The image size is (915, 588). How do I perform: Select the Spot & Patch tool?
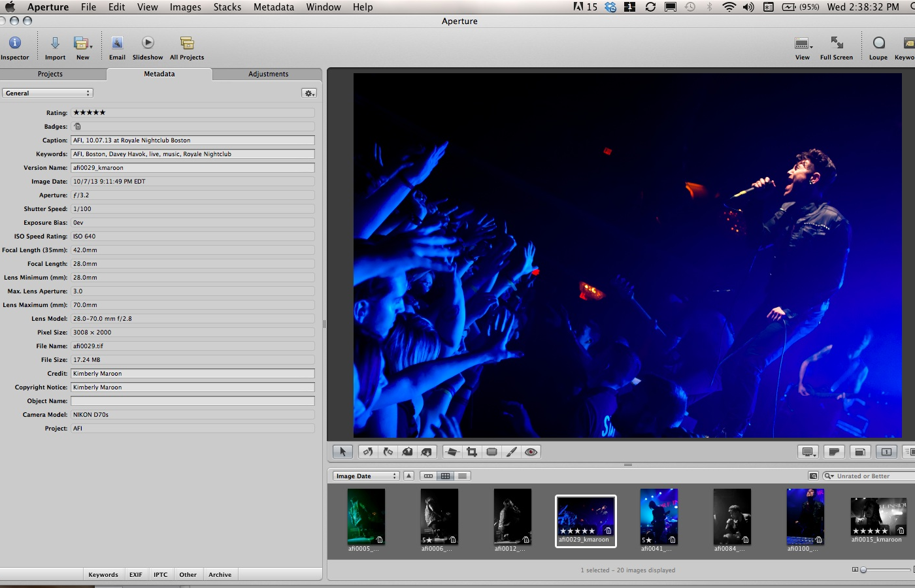point(492,451)
